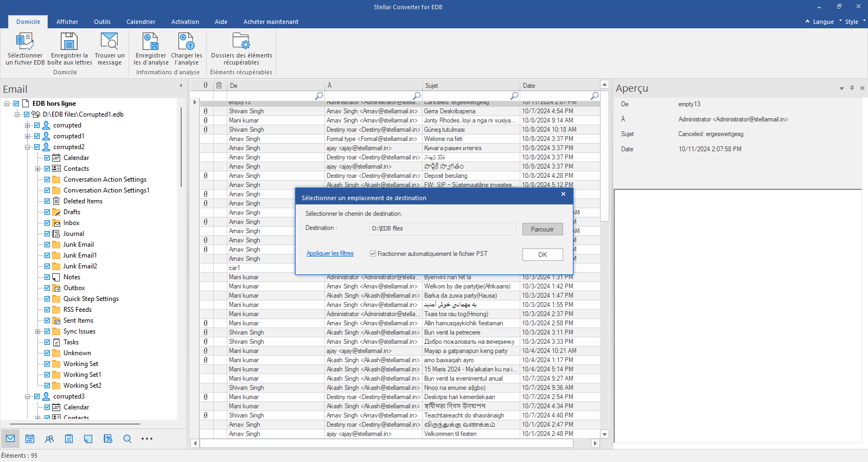
Task: Switch to calendar view in bottom bar
Action: pyautogui.click(x=30, y=439)
